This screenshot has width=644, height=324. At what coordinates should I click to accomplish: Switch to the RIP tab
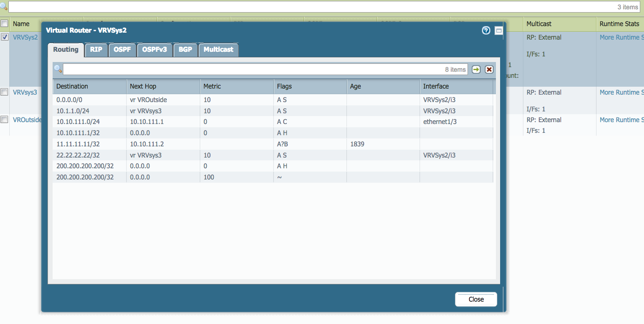click(x=96, y=49)
